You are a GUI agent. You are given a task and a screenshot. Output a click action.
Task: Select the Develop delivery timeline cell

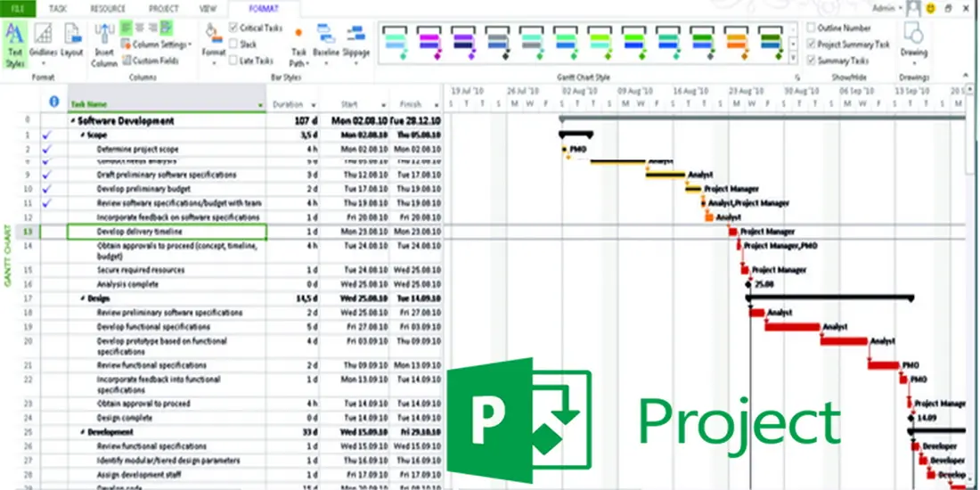[x=167, y=232]
